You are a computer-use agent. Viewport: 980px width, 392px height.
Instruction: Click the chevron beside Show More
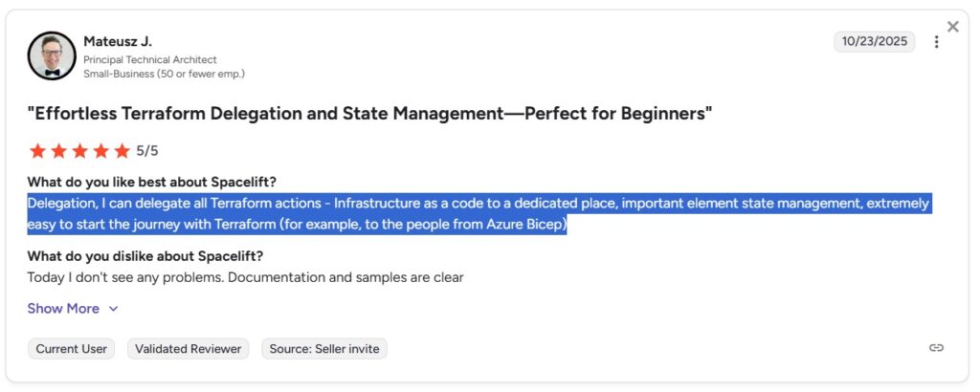tap(113, 309)
